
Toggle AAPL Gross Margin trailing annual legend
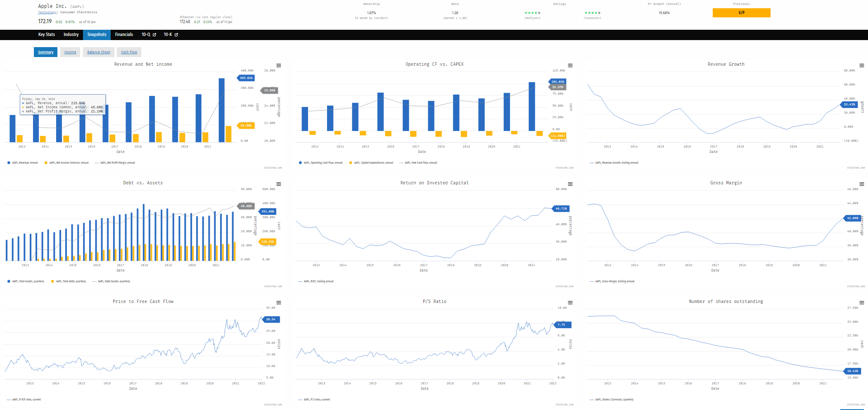coord(612,281)
